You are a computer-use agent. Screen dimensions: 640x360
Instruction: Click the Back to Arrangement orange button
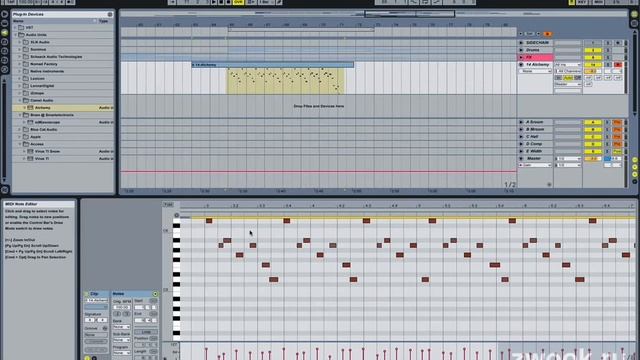click(x=547, y=34)
